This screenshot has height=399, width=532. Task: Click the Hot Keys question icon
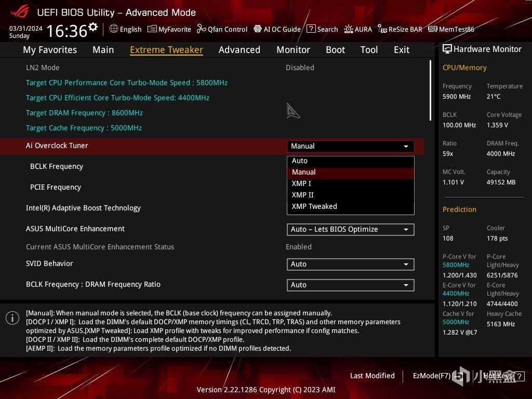click(519, 376)
